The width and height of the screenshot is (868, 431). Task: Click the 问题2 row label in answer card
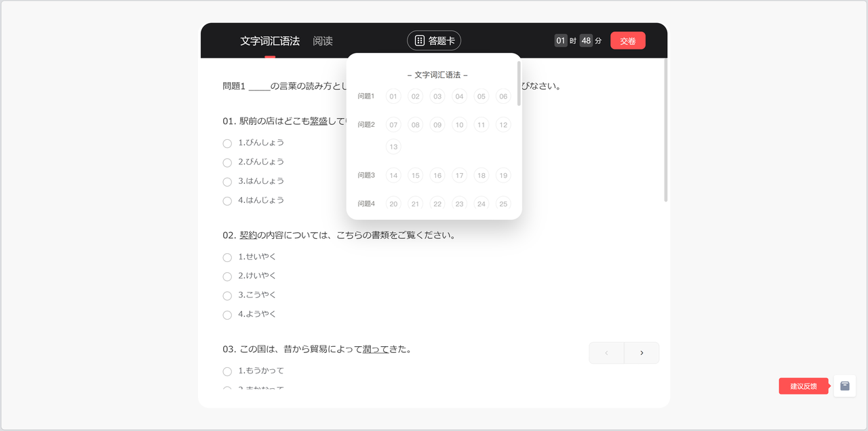point(366,125)
